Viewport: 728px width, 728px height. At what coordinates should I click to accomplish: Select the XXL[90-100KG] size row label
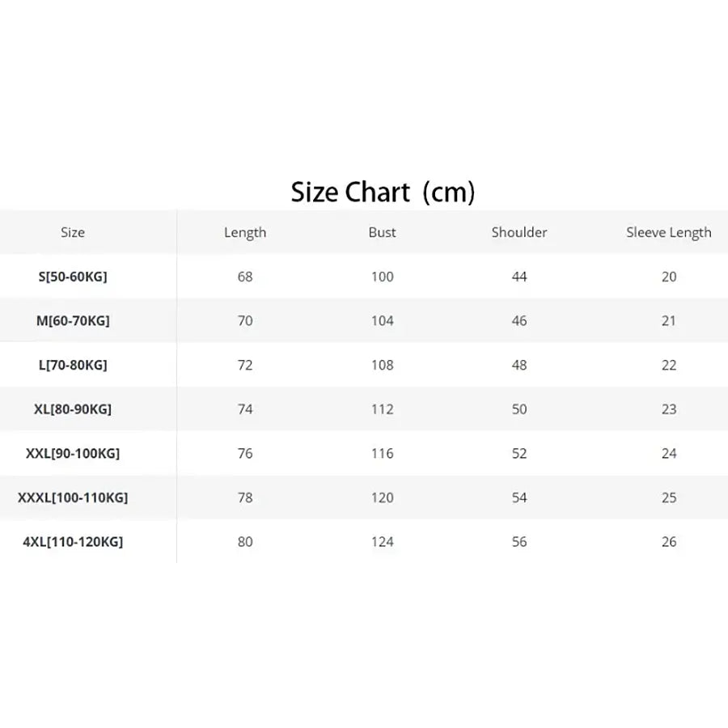(x=73, y=454)
